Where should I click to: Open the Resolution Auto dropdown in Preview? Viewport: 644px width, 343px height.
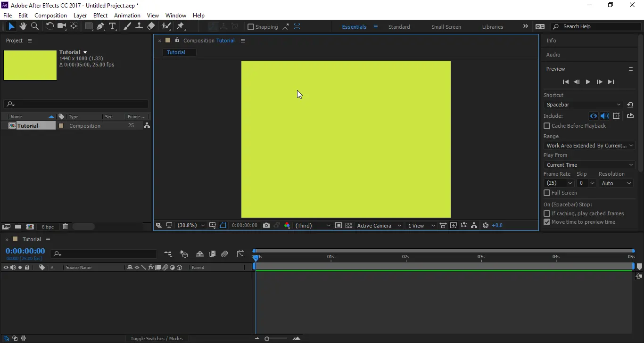click(616, 183)
